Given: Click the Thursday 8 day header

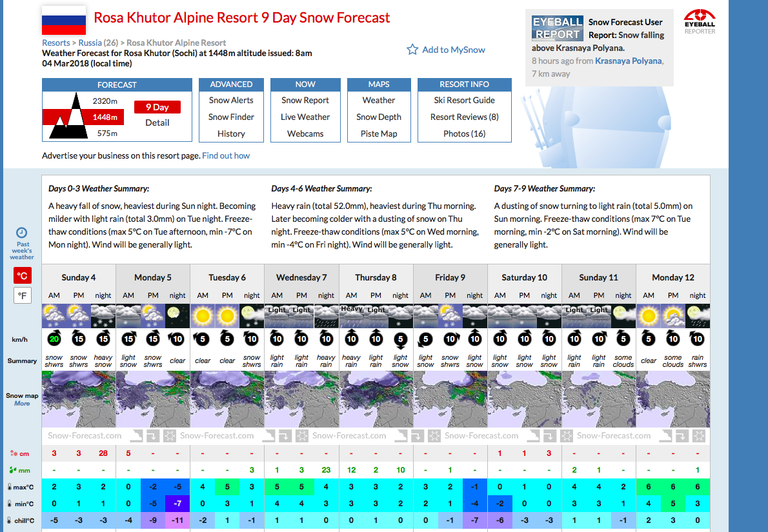Looking at the screenshot, I should click(376, 277).
